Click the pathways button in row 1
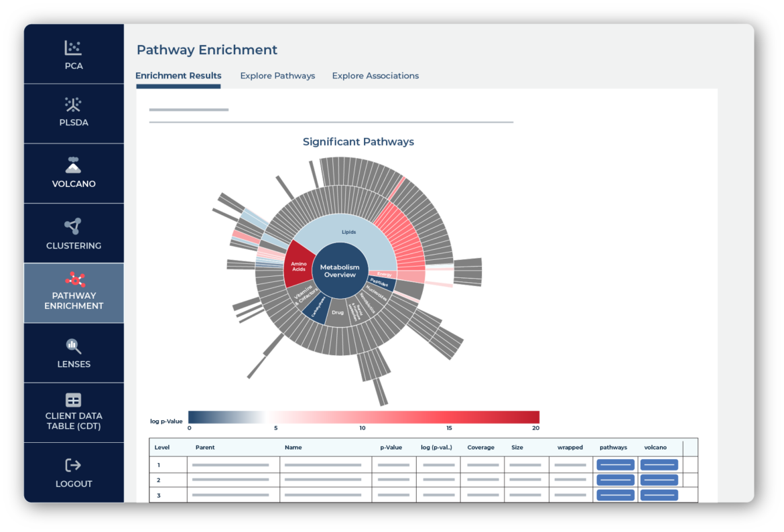 [x=615, y=465]
